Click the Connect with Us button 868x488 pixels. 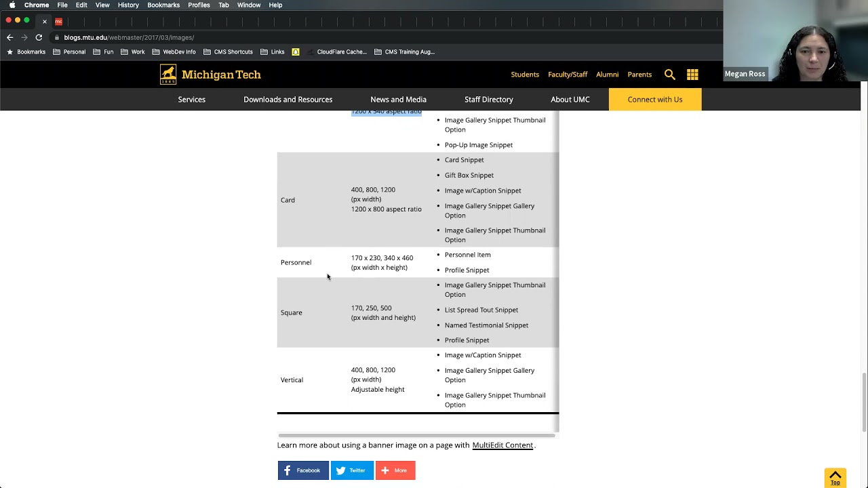point(655,100)
